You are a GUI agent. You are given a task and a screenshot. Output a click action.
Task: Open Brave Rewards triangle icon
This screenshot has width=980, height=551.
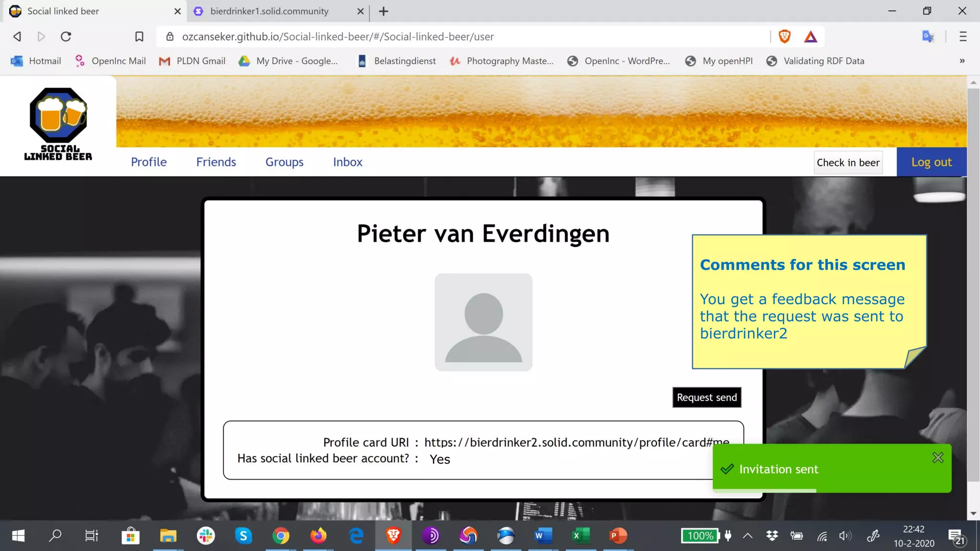click(811, 37)
